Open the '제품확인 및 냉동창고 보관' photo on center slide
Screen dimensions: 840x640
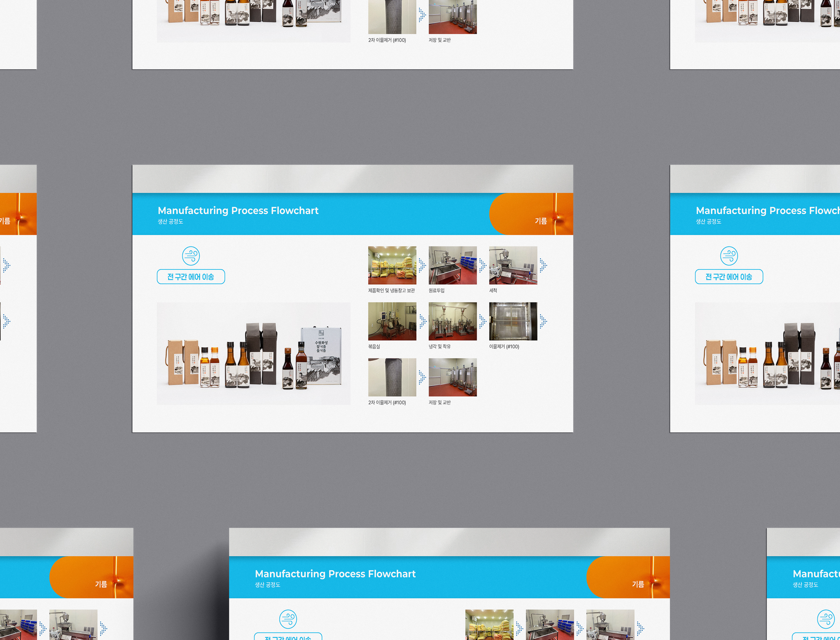(x=392, y=265)
